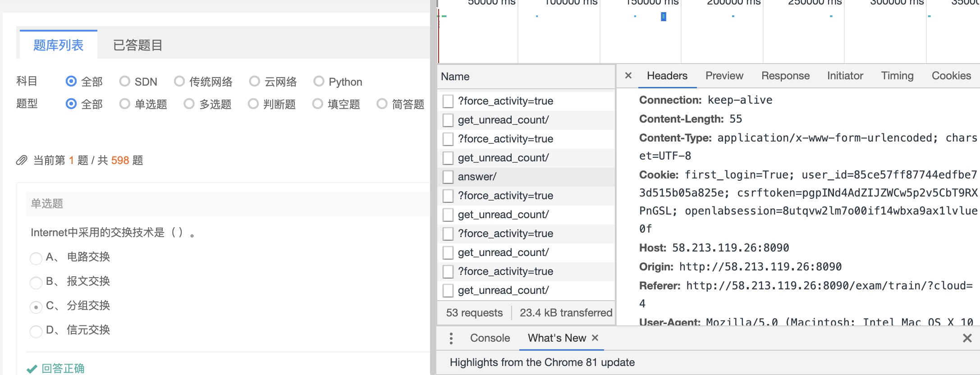Open the Headers tab
The width and height of the screenshot is (980, 375).
667,76
